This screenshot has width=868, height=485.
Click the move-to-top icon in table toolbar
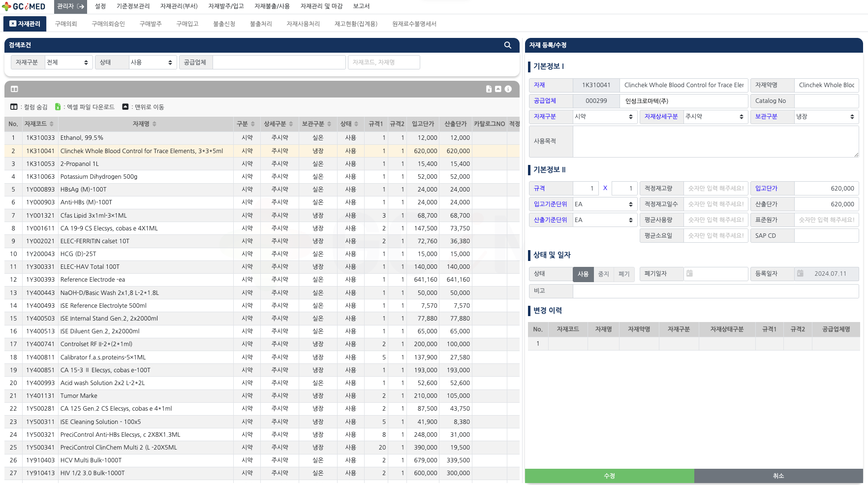click(x=498, y=89)
